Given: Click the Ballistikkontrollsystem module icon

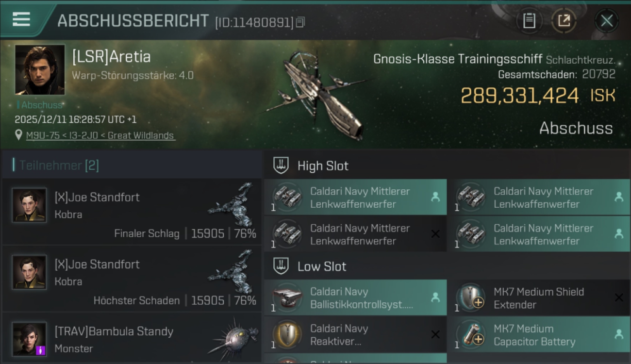Looking at the screenshot, I should [287, 298].
